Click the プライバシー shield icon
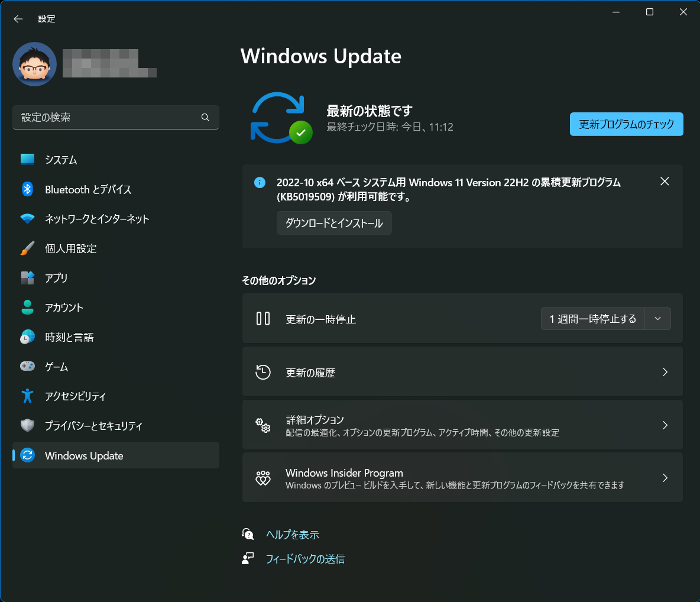700x602 pixels. 27,426
